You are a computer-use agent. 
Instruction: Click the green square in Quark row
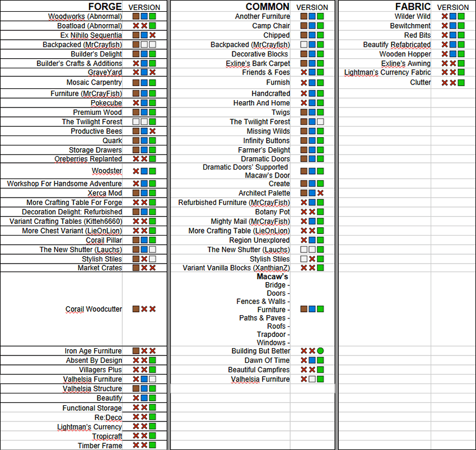(152, 140)
